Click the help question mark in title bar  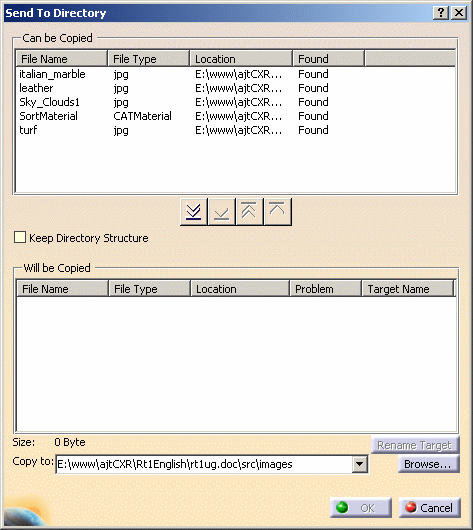[441, 13]
